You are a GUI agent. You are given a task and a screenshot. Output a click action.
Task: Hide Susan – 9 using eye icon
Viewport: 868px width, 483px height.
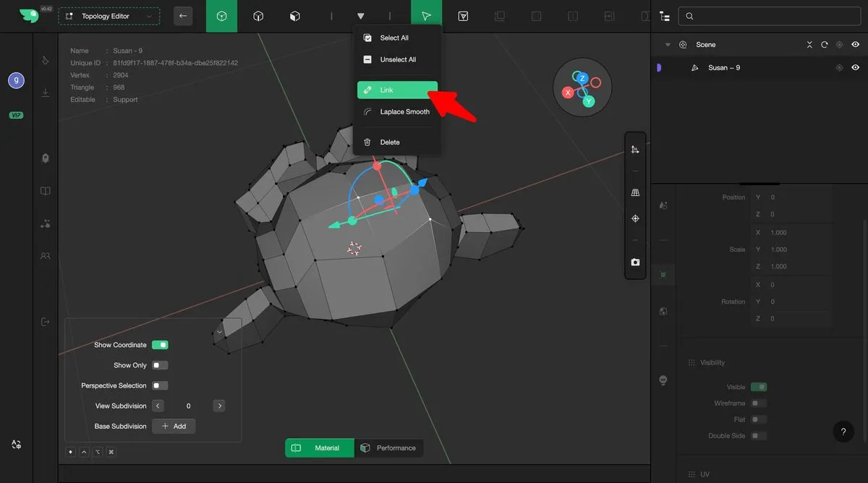click(855, 68)
